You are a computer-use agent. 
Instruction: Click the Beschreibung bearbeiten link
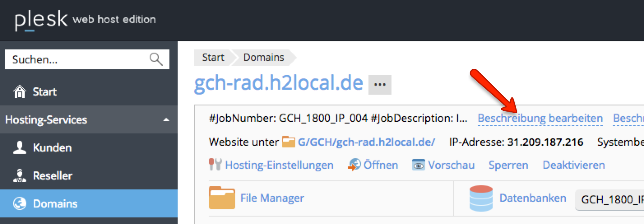tap(540, 119)
